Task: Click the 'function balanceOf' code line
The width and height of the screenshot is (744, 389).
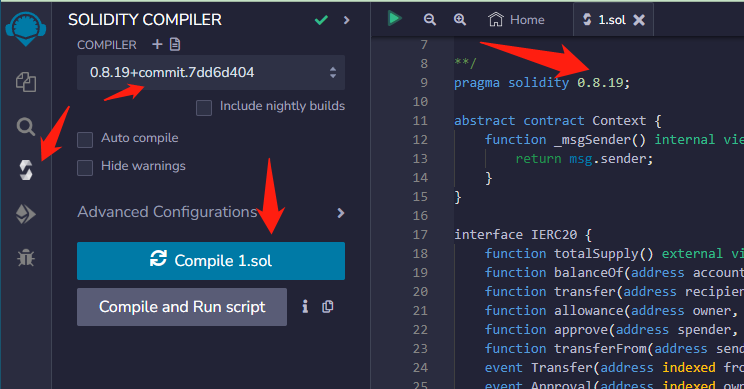Action: (x=614, y=272)
